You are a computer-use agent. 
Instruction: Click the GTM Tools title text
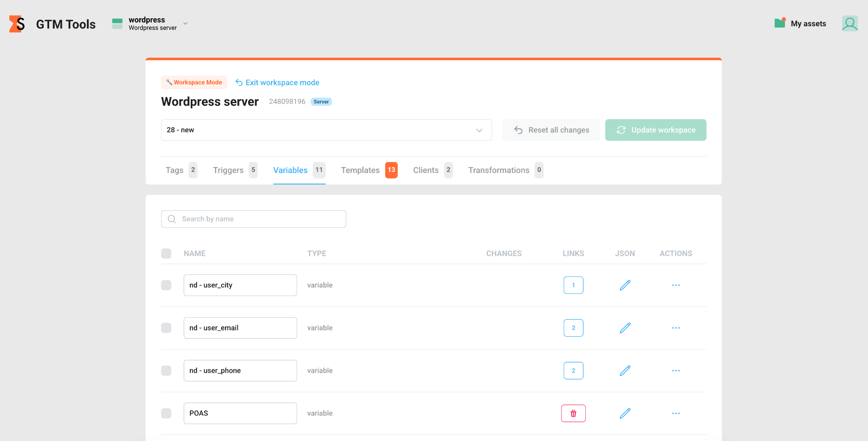(x=66, y=24)
